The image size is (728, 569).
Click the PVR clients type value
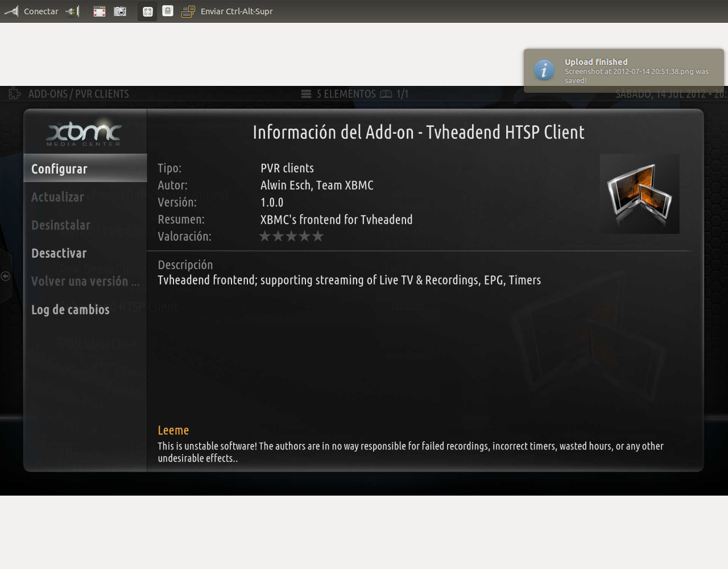pyautogui.click(x=287, y=168)
